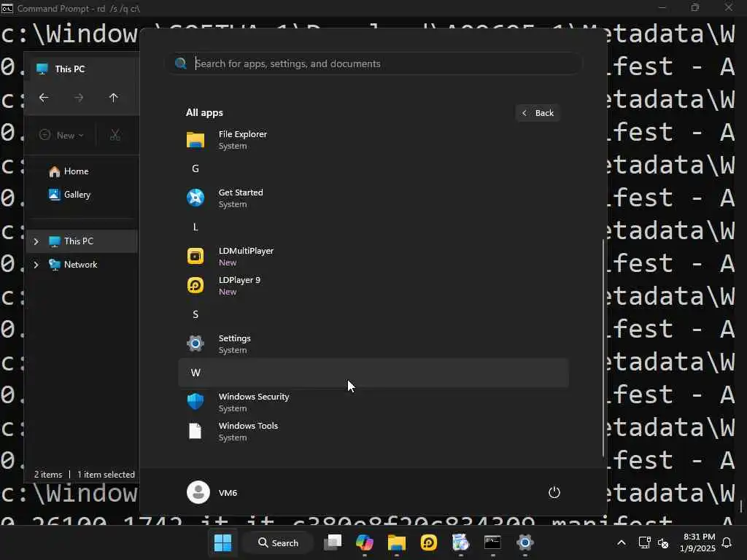Expand the Network tree node
747x560 pixels.
pos(36,264)
